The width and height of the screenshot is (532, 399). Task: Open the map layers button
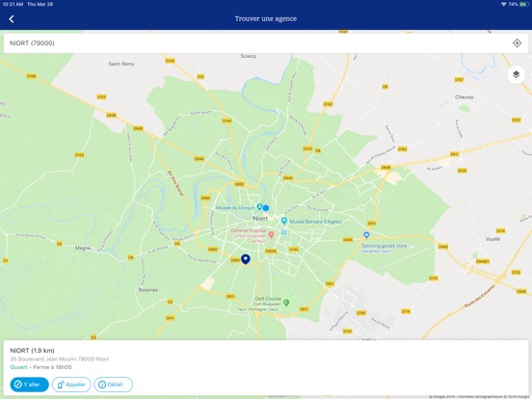pos(516,74)
